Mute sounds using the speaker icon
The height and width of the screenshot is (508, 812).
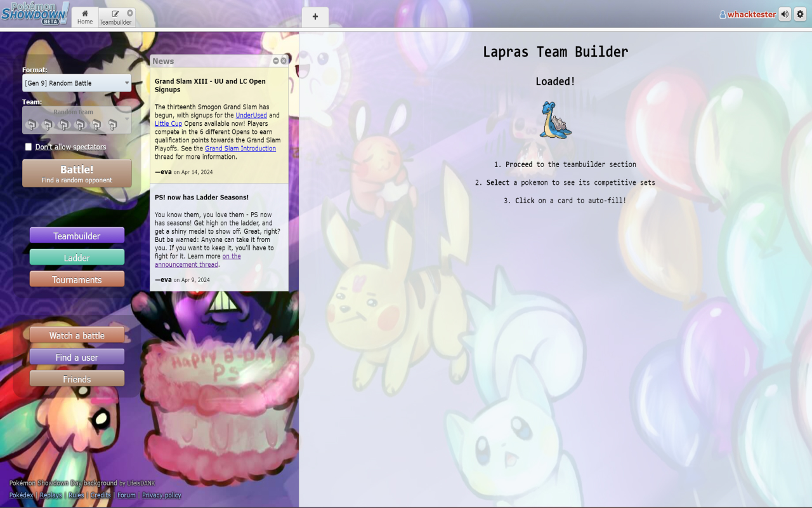click(x=785, y=14)
